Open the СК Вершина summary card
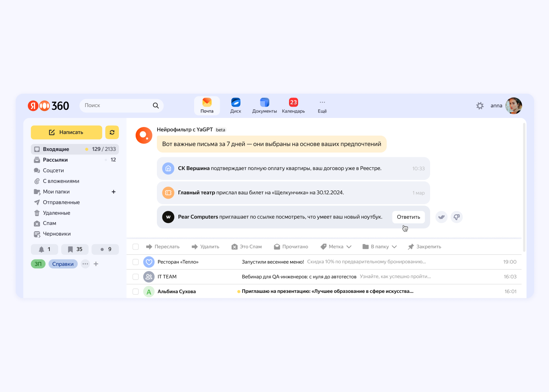Image resolution: width=549 pixels, height=392 pixels. pyautogui.click(x=293, y=169)
